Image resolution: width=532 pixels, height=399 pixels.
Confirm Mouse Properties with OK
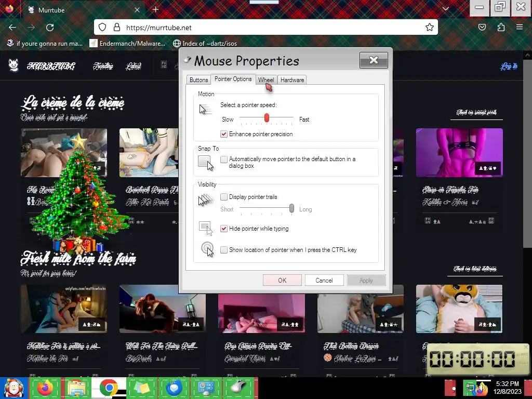(x=282, y=280)
